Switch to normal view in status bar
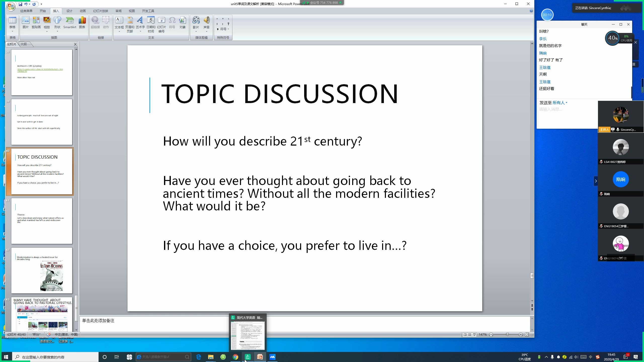644x362 pixels. click(x=465, y=335)
